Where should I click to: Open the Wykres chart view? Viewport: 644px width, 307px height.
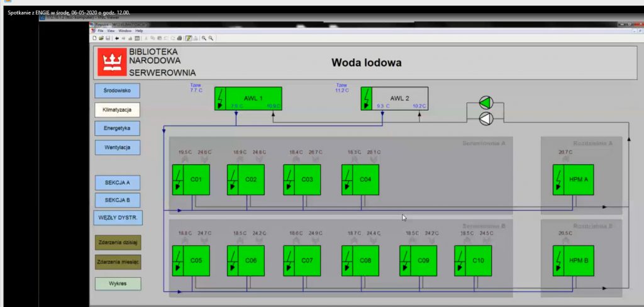117,283
